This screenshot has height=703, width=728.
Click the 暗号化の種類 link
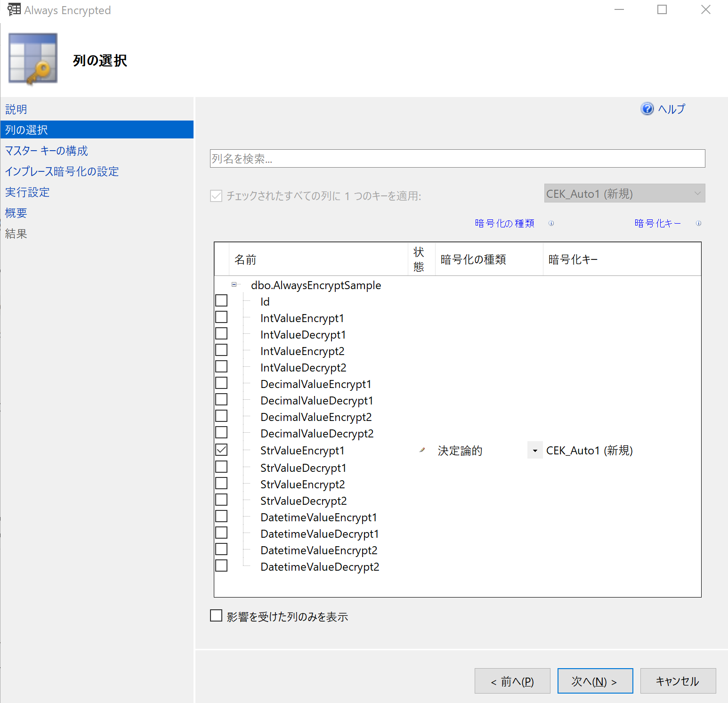[504, 223]
